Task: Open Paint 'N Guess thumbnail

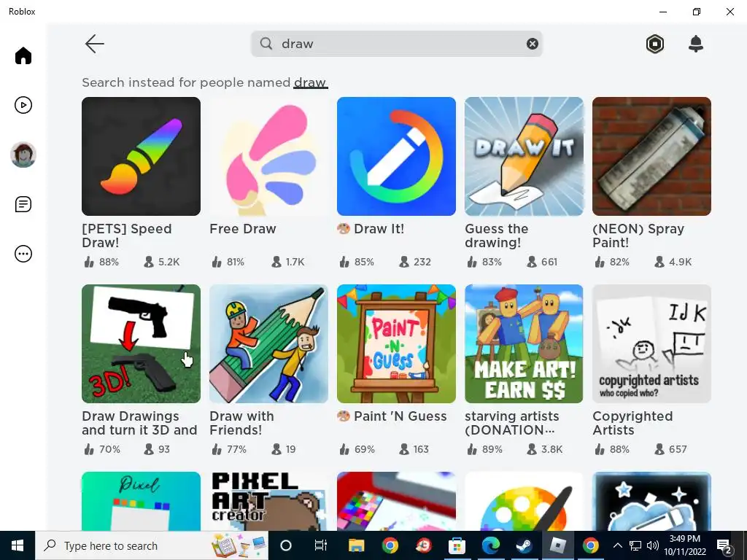Action: 396,344
